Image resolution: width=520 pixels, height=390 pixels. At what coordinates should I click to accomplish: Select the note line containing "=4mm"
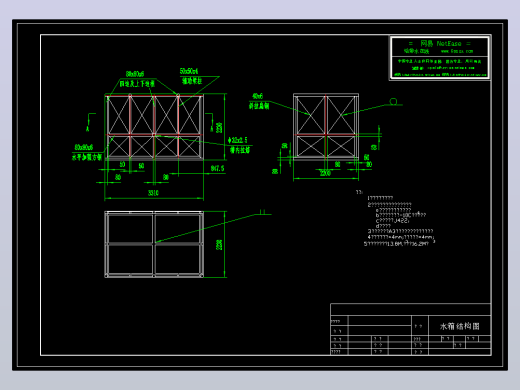pyautogui.click(x=401, y=237)
